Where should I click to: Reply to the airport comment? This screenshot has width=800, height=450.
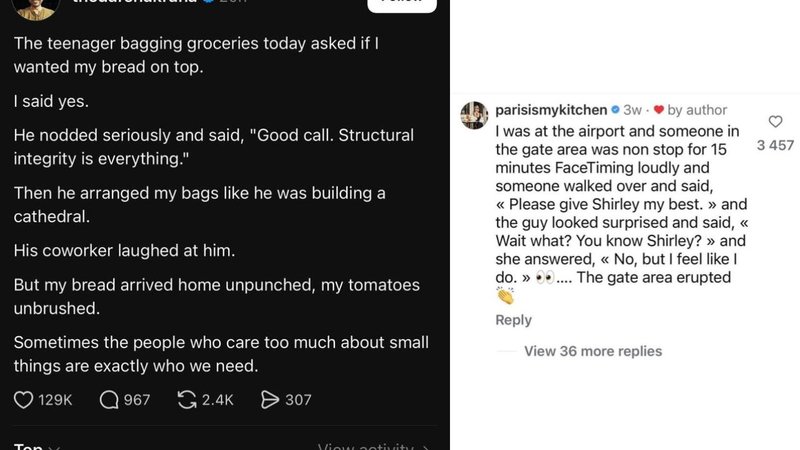point(513,320)
